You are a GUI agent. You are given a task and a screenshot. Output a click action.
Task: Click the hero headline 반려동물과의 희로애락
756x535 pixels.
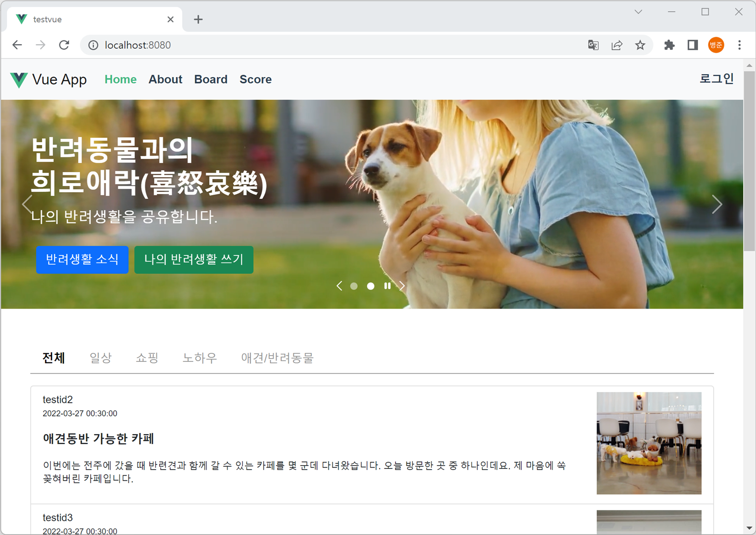[x=149, y=166]
